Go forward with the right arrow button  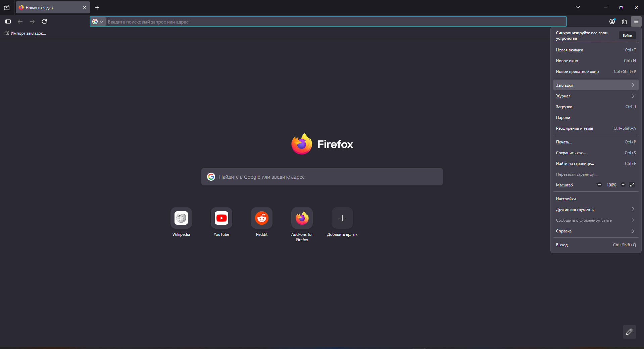pos(32,21)
